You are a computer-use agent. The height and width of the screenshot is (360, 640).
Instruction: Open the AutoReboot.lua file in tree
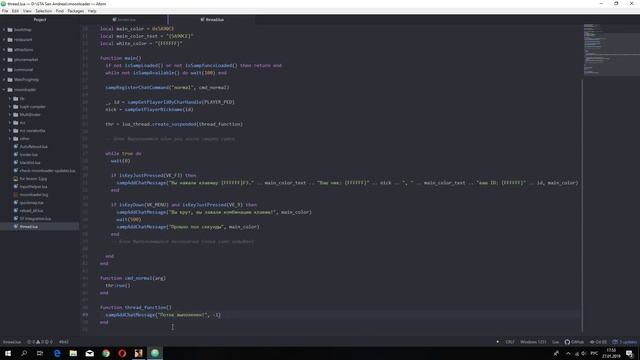(x=33, y=147)
